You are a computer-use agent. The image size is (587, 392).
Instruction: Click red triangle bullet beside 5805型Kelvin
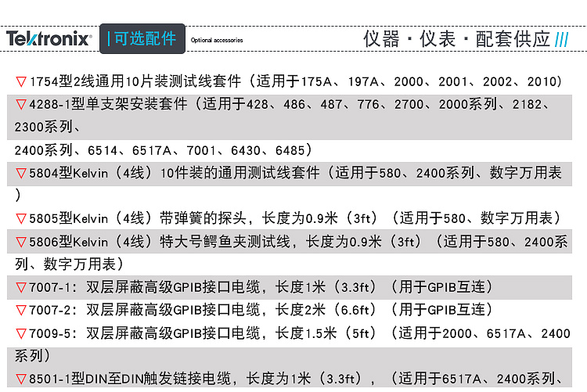(21, 218)
